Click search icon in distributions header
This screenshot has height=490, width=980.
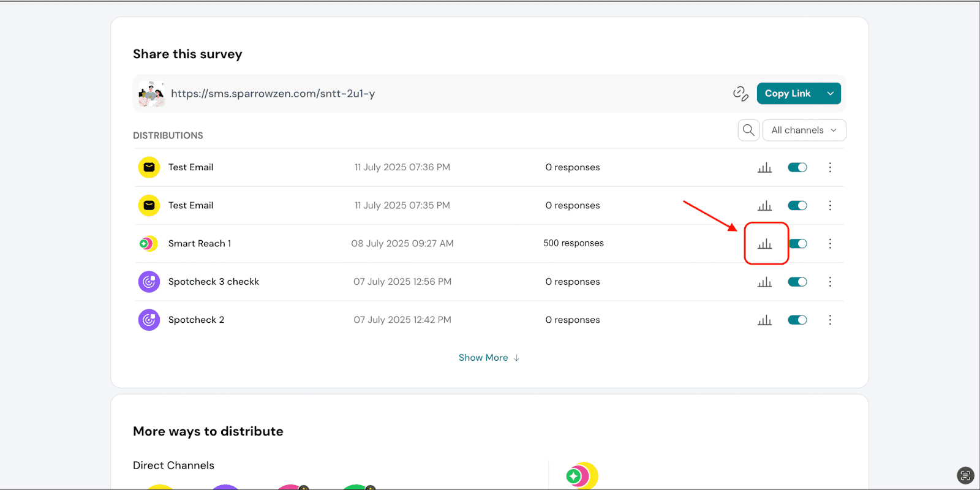748,130
